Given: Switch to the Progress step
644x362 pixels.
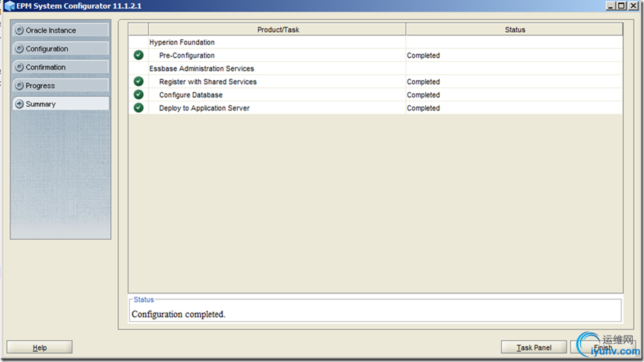Looking at the screenshot, I should pyautogui.click(x=61, y=86).
